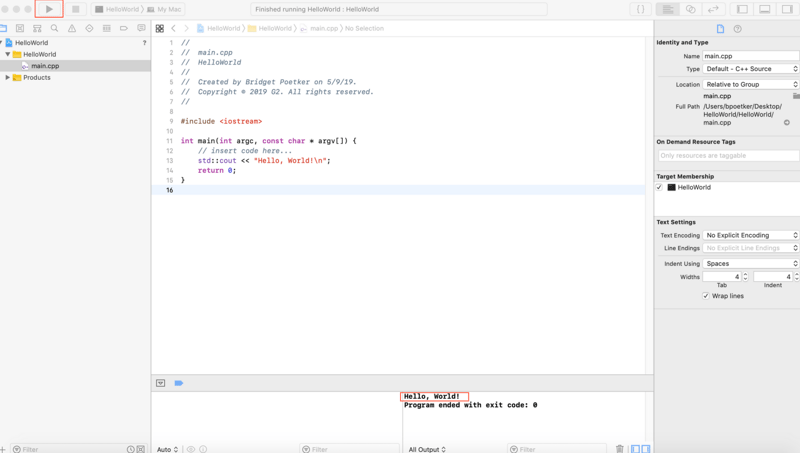Choose the My Mac run destination

click(164, 9)
